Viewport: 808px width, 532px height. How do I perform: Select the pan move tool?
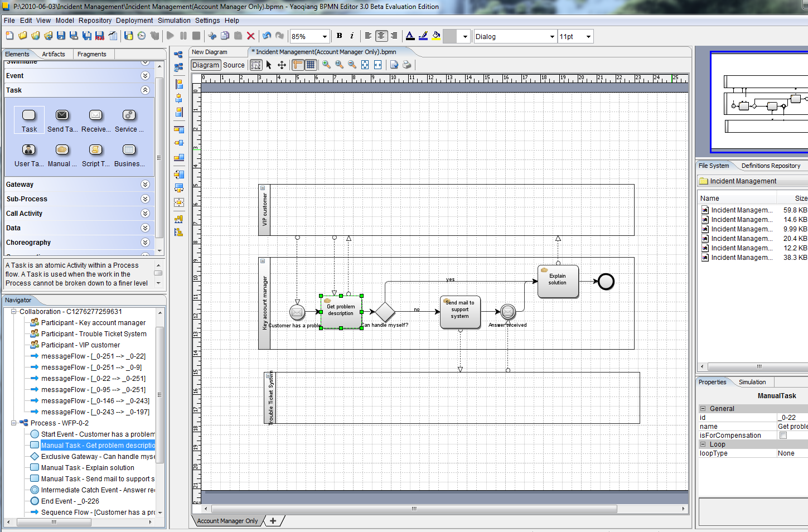pos(282,65)
